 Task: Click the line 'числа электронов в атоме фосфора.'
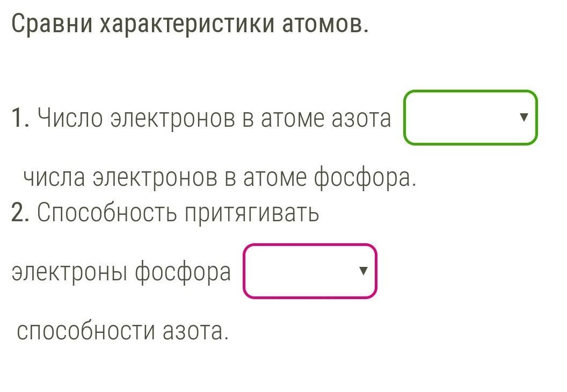[220, 177]
